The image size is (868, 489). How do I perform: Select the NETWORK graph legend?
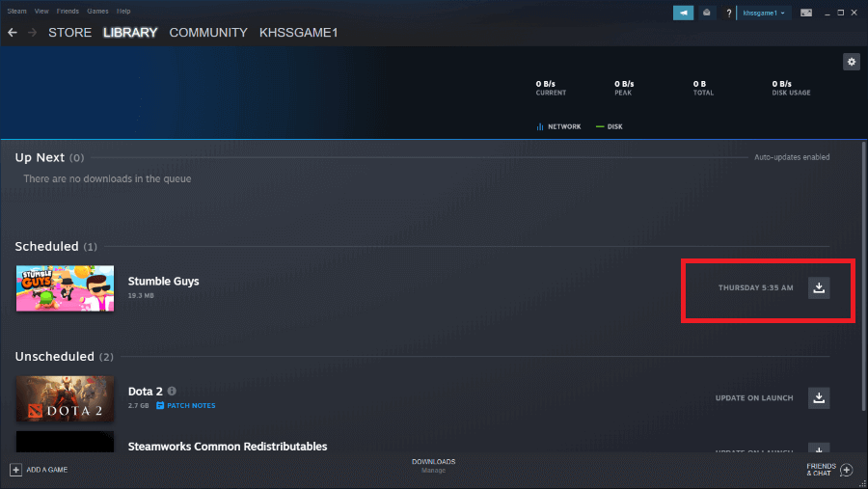click(558, 126)
